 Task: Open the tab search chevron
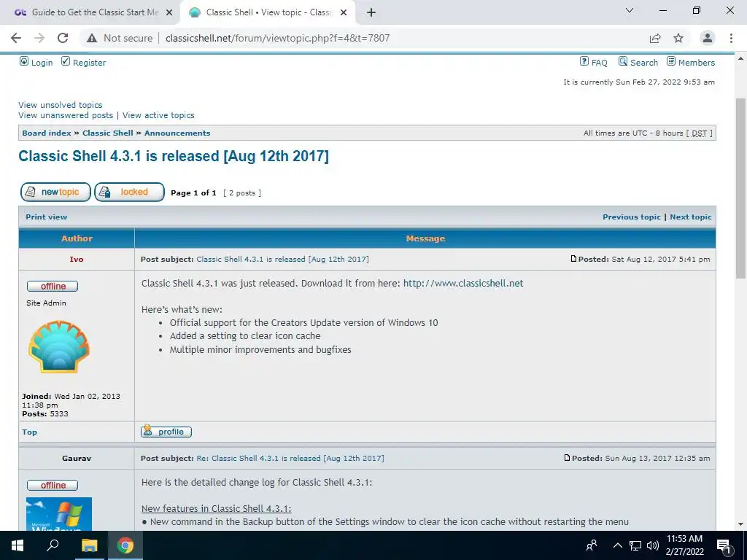[x=630, y=10]
